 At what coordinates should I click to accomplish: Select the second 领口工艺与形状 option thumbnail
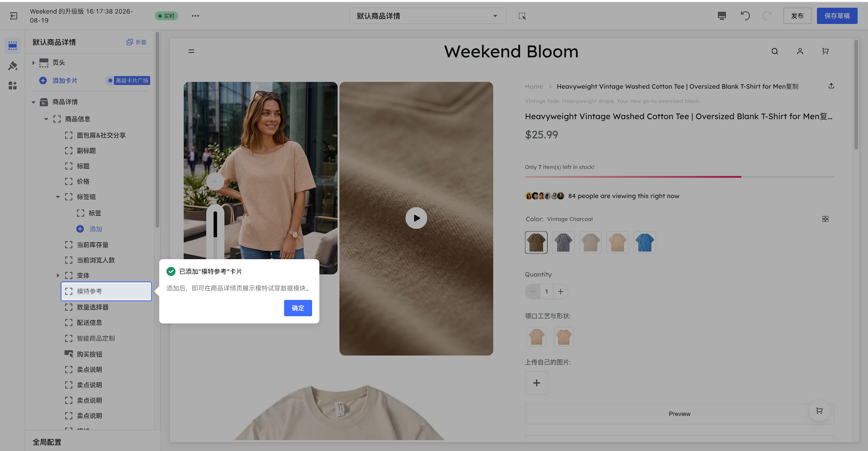tap(564, 337)
